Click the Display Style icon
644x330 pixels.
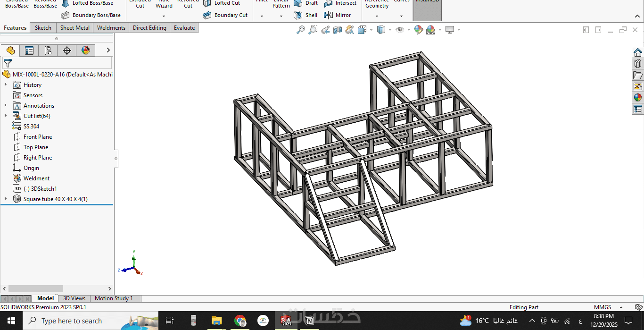[x=381, y=30]
